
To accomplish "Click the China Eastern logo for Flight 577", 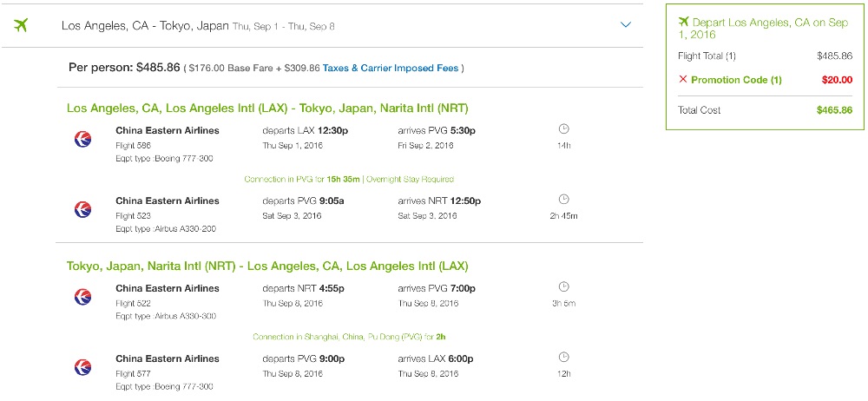I will [x=83, y=366].
